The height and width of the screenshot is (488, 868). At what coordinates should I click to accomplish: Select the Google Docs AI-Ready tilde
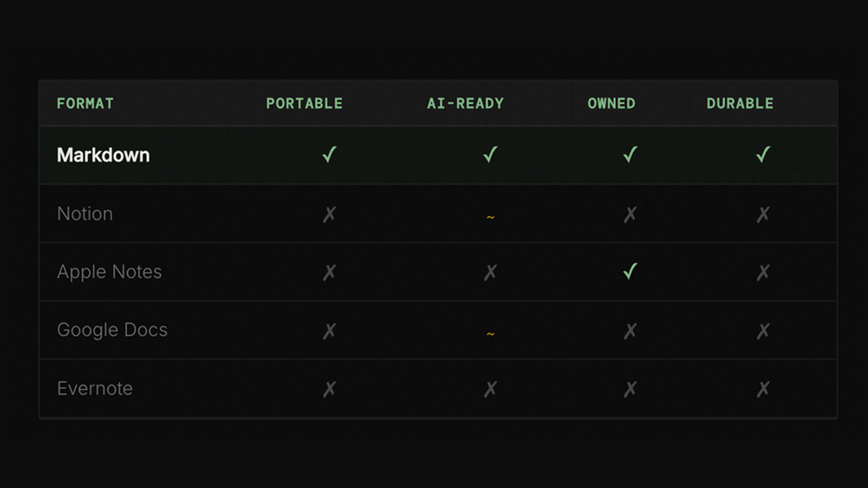pyautogui.click(x=491, y=333)
